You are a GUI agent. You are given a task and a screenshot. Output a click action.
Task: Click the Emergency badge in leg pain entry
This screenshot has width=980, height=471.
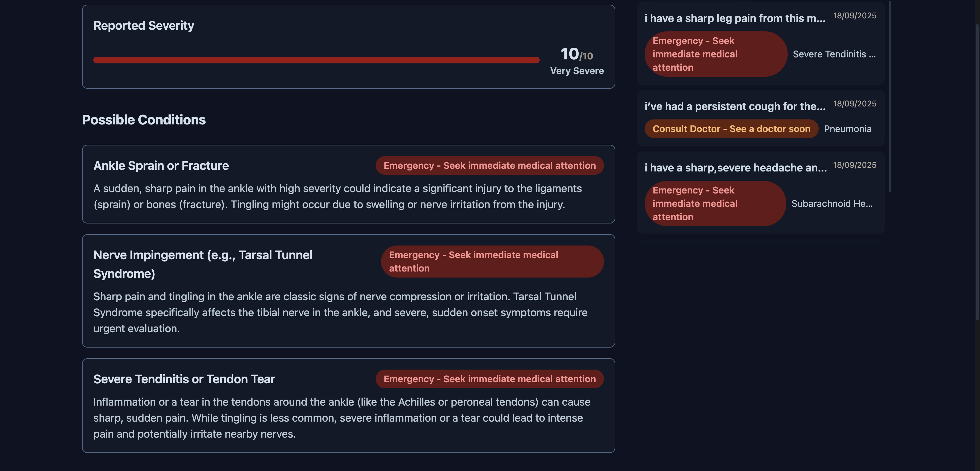tap(715, 54)
